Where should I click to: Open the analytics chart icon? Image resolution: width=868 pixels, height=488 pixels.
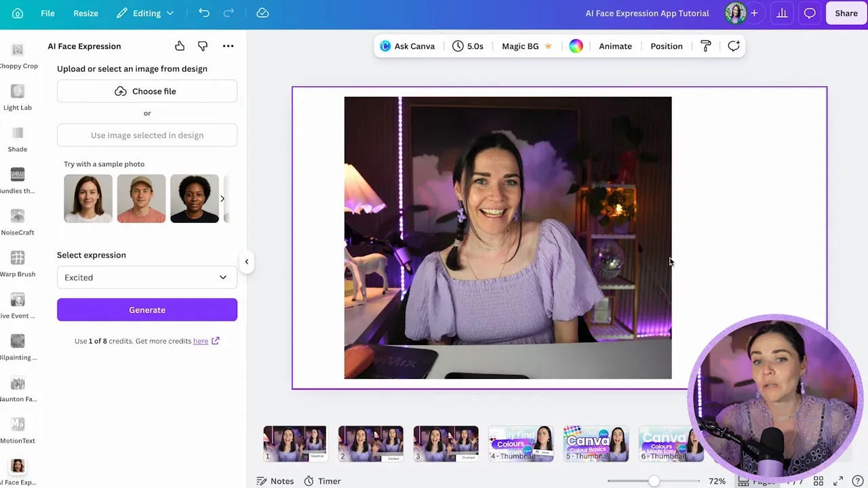click(782, 13)
